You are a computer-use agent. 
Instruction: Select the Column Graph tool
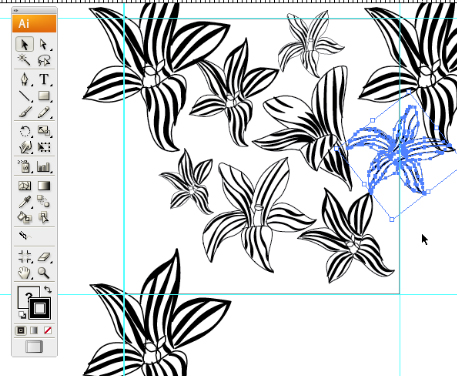coord(44,166)
